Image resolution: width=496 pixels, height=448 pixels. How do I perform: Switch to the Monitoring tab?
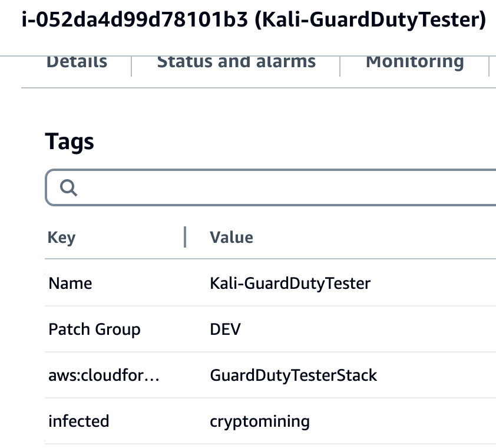pyautogui.click(x=415, y=61)
